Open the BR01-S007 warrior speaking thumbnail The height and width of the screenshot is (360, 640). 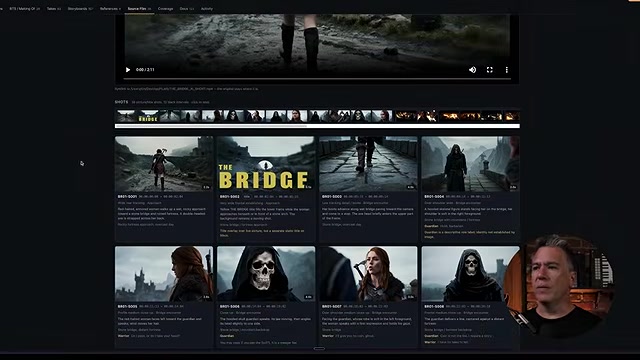coord(368,273)
